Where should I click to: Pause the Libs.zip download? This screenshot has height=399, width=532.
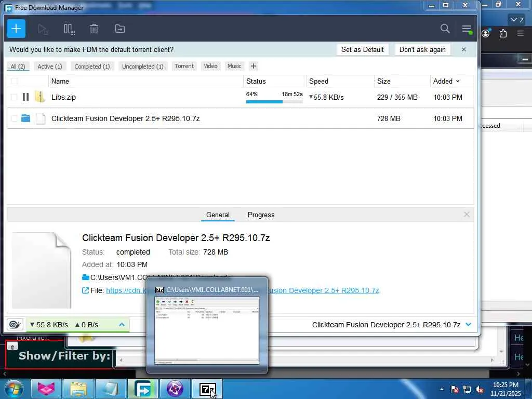click(x=25, y=97)
